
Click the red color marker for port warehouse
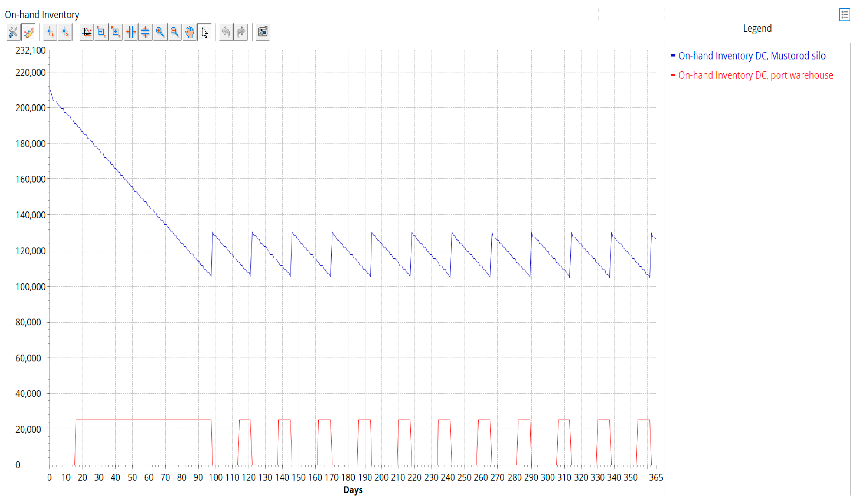673,75
